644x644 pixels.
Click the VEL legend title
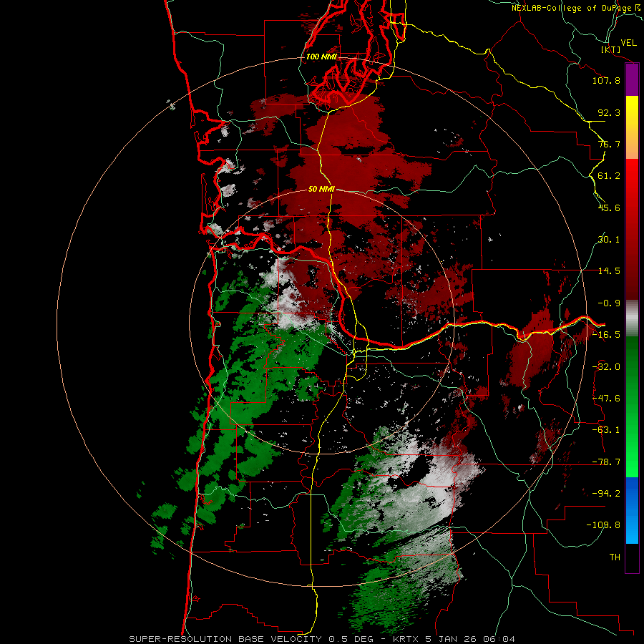pyautogui.click(x=628, y=43)
